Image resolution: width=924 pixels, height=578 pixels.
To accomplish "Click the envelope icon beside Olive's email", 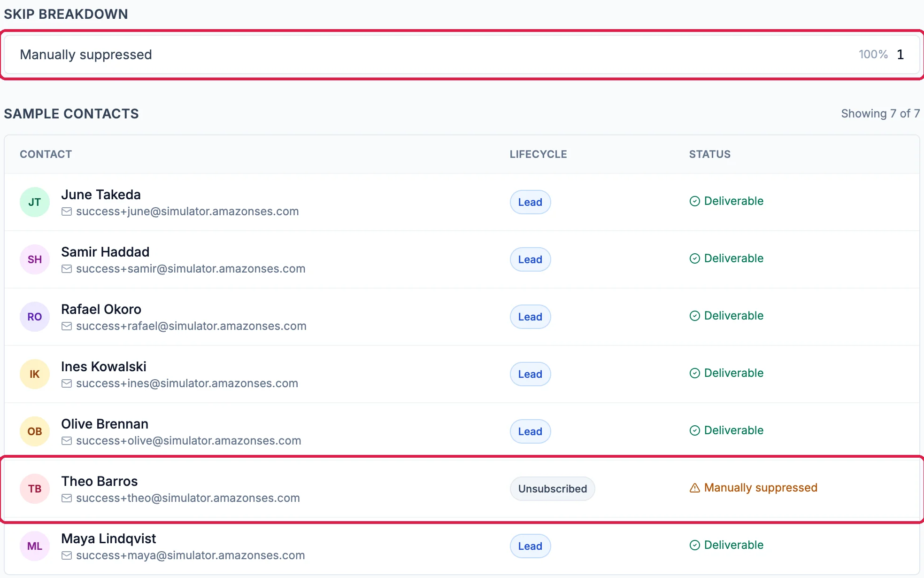I will (x=67, y=441).
